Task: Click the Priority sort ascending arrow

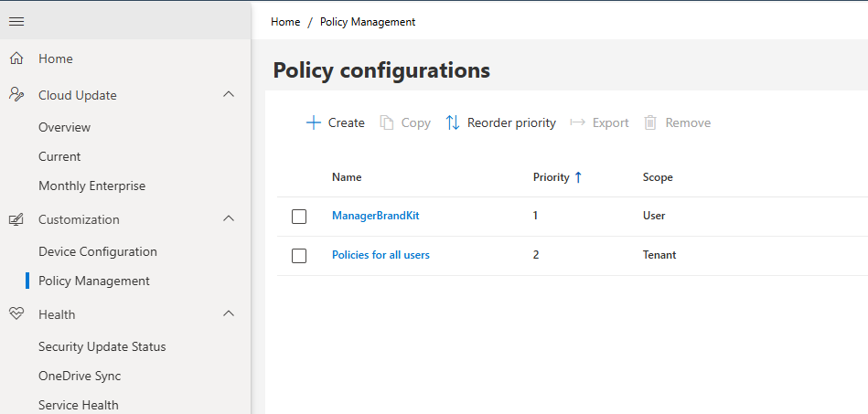Action: tap(578, 177)
